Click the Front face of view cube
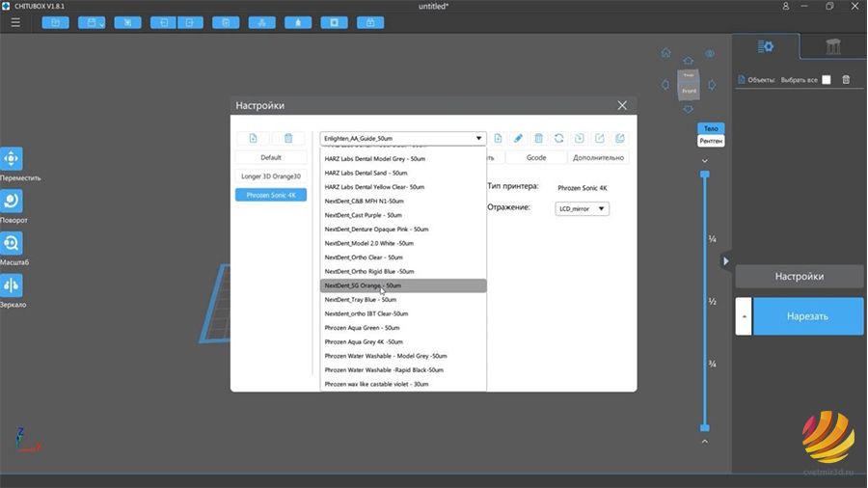This screenshot has height=488, width=868. click(x=689, y=92)
